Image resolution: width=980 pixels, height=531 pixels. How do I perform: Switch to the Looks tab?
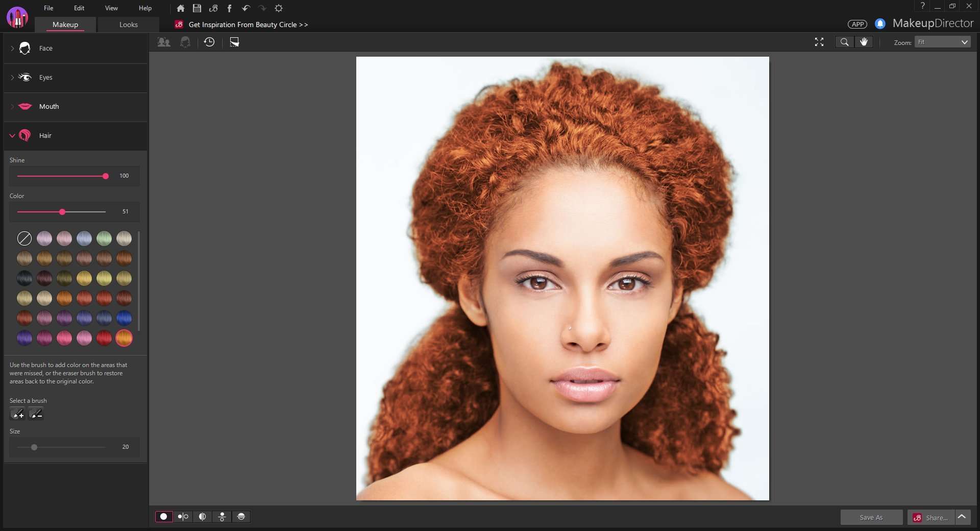click(x=128, y=25)
